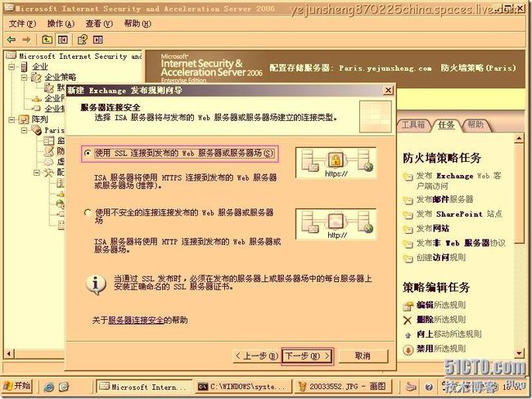Open Internet Explorer from quick launch

coord(49,387)
